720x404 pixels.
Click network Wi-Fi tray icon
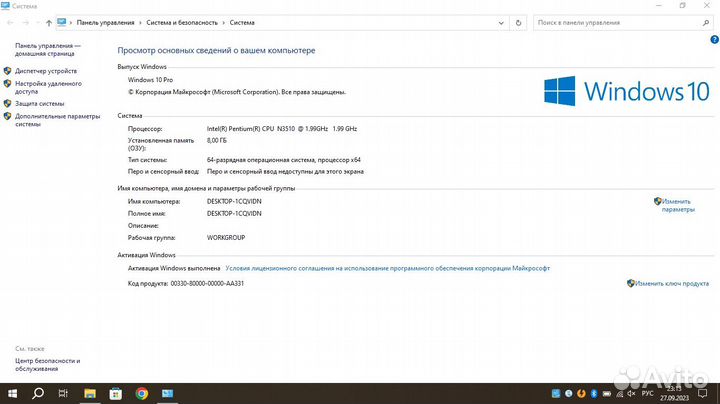(619, 393)
